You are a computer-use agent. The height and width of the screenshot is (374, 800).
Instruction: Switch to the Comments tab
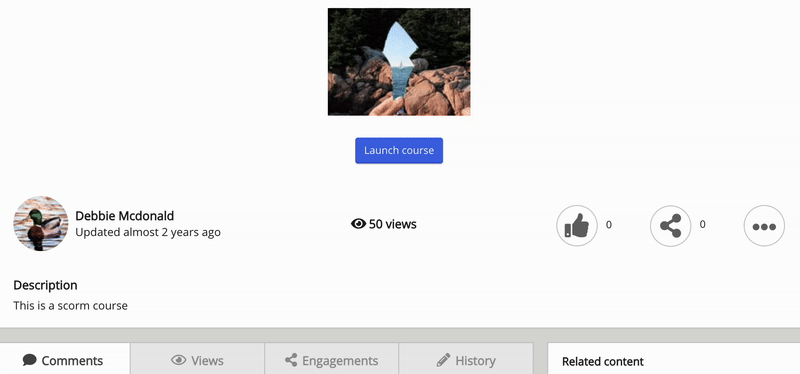[x=65, y=360]
